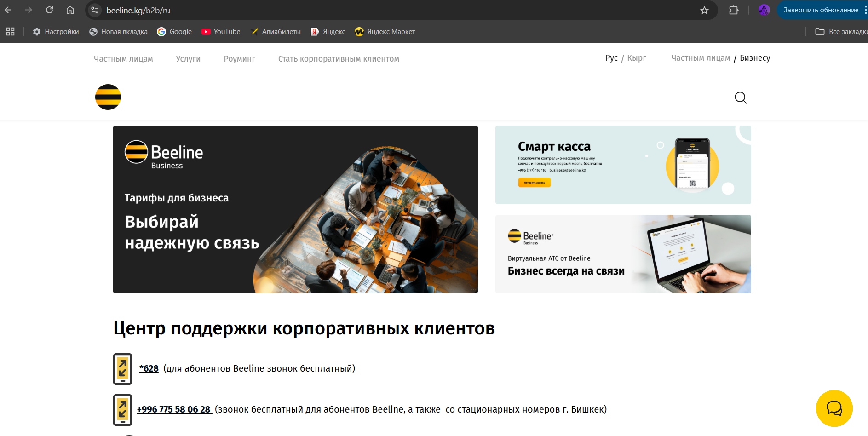Click the Beeline striped logo
The image size is (868, 436).
point(108,97)
